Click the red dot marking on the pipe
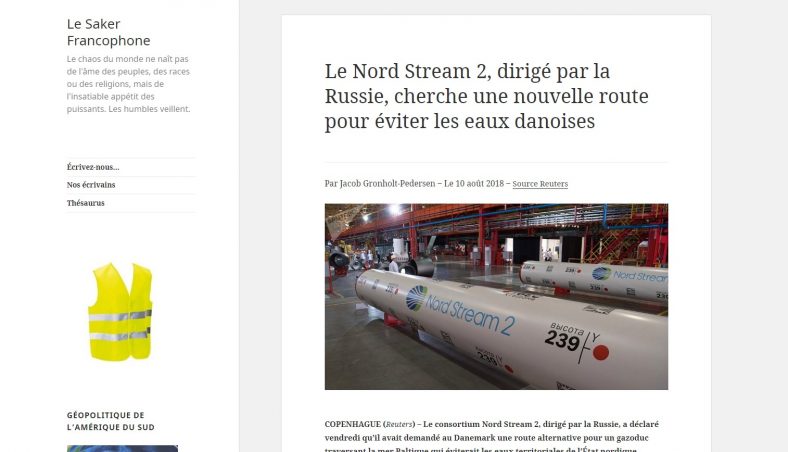The width and height of the screenshot is (788, 452). tap(601, 353)
